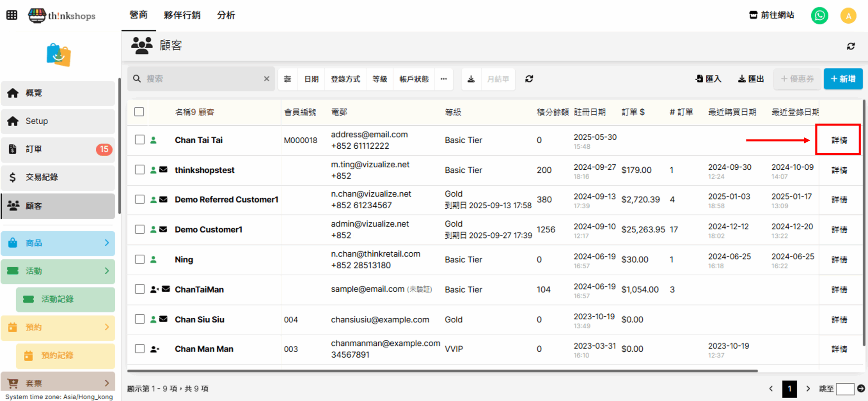Click page refresh icon beside 顧客 title
The height and width of the screenshot is (401, 868).
pos(851,46)
